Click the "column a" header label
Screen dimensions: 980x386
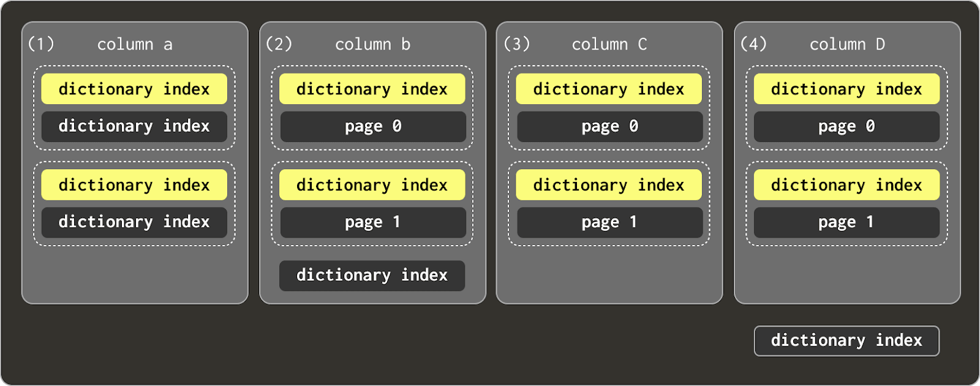135,45
